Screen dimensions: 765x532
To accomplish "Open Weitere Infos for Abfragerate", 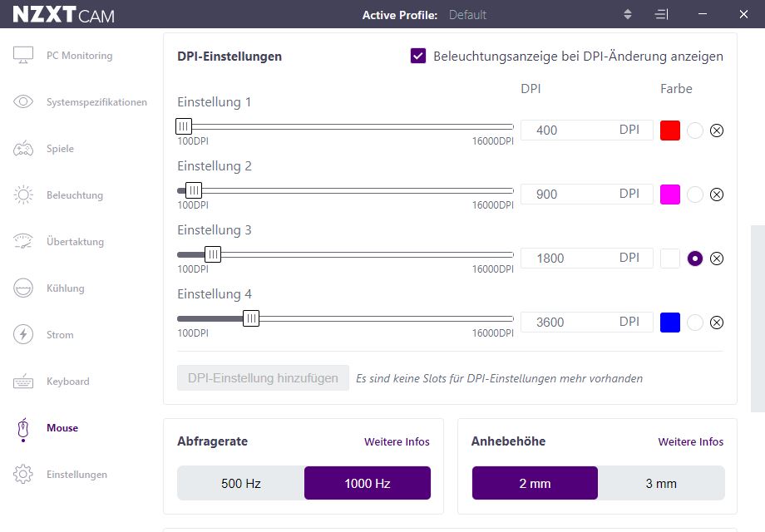I will (x=395, y=442).
